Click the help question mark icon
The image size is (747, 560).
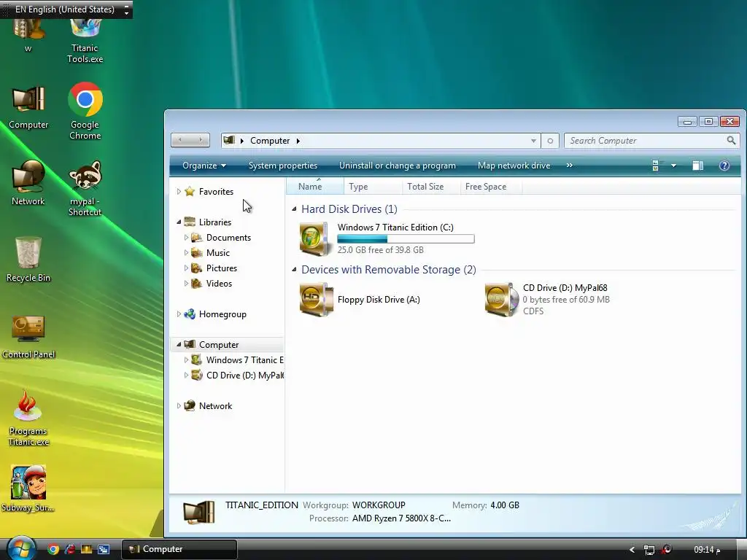[x=724, y=166]
